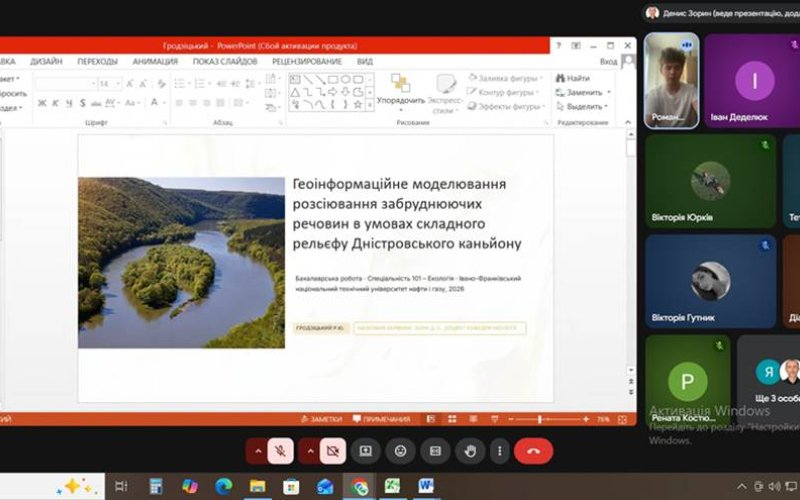800x500 pixels.
Task: Click the zoom out minus button
Action: pyautogui.click(x=511, y=419)
